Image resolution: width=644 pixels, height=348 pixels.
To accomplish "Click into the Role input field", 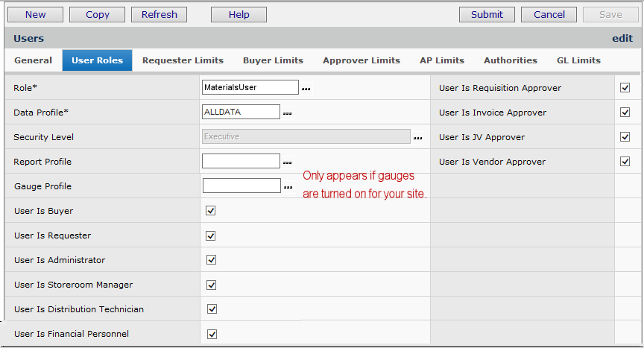I will (x=250, y=88).
